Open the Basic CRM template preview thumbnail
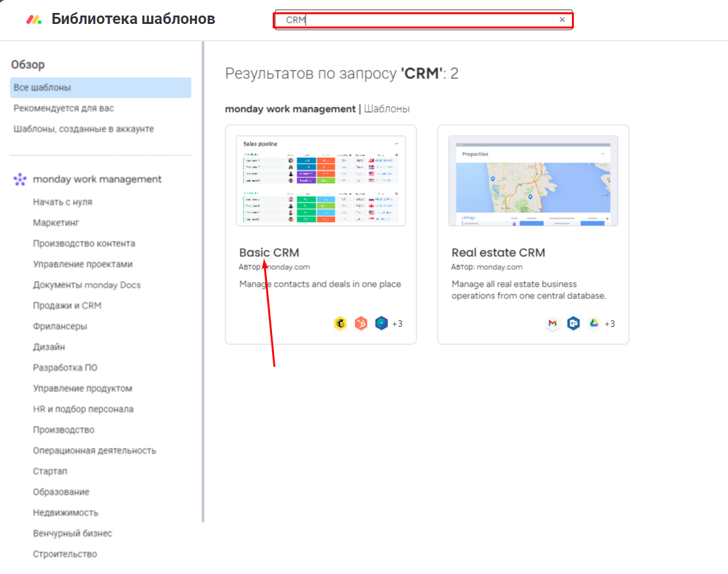 pos(321,181)
